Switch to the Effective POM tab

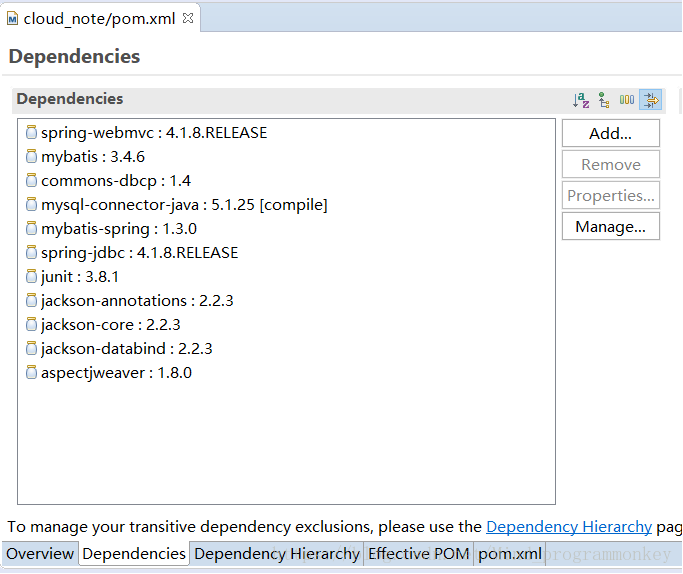tap(419, 554)
